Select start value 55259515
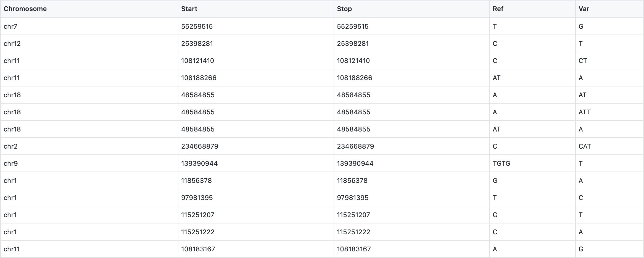 (197, 27)
